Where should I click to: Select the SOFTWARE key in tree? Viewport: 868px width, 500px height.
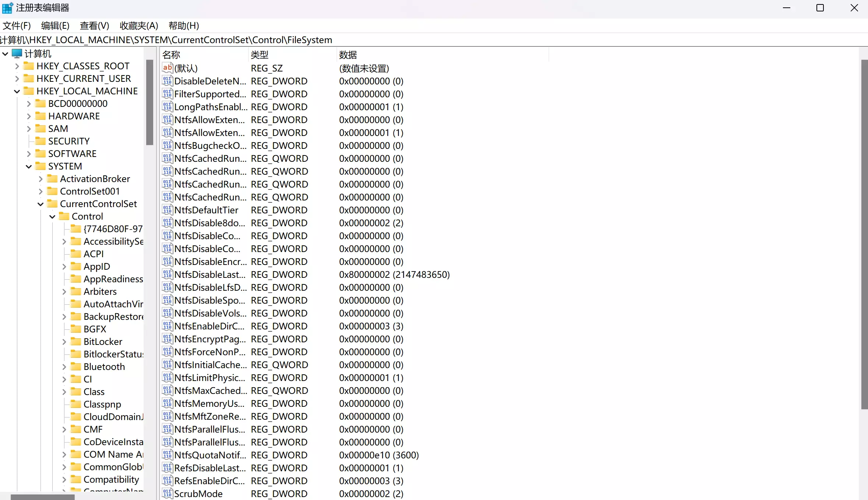[72, 154]
